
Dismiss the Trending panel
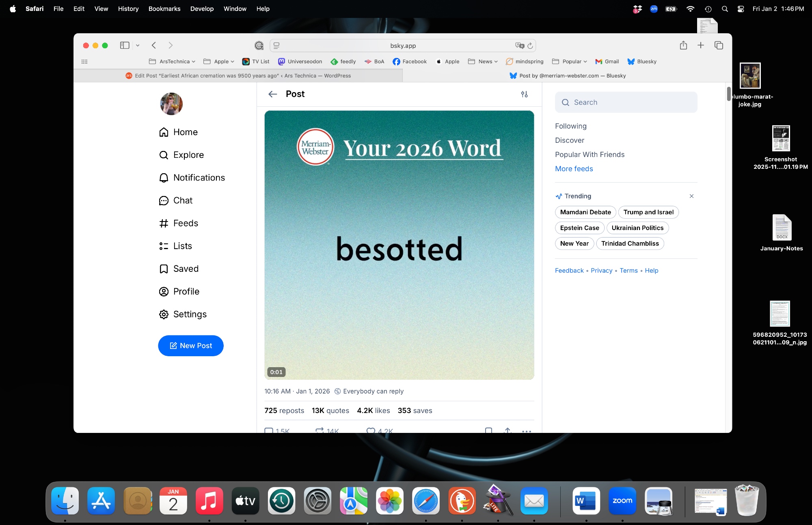(691, 196)
